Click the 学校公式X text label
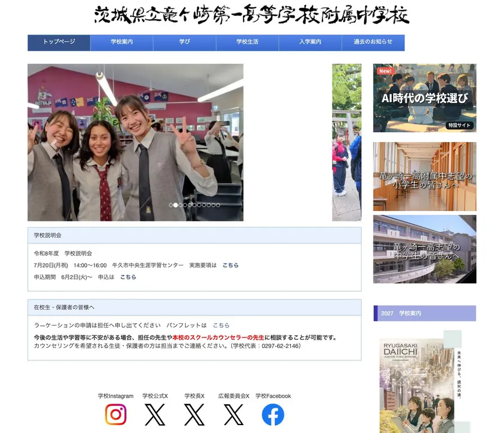Viewport: 504px width, 433px height. (x=155, y=396)
